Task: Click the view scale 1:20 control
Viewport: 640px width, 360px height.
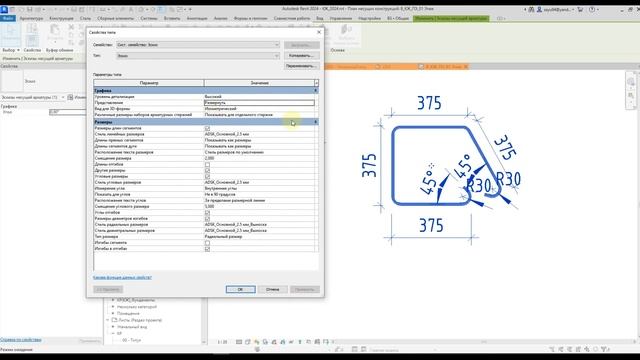Action: pos(222,342)
